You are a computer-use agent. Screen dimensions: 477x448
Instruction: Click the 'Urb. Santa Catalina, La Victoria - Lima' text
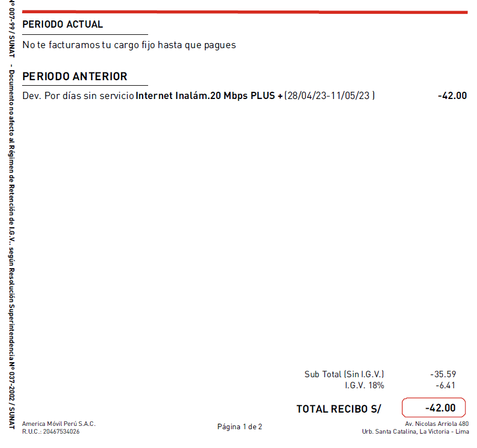tap(415, 431)
